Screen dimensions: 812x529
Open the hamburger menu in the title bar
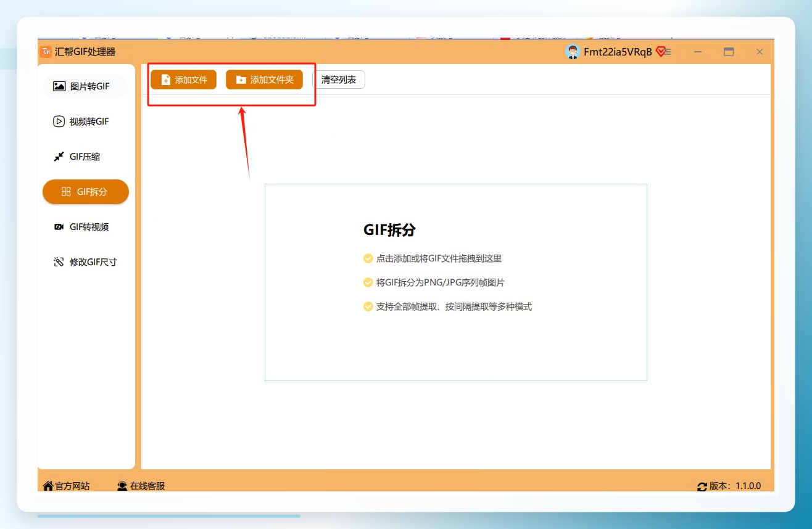coord(668,52)
